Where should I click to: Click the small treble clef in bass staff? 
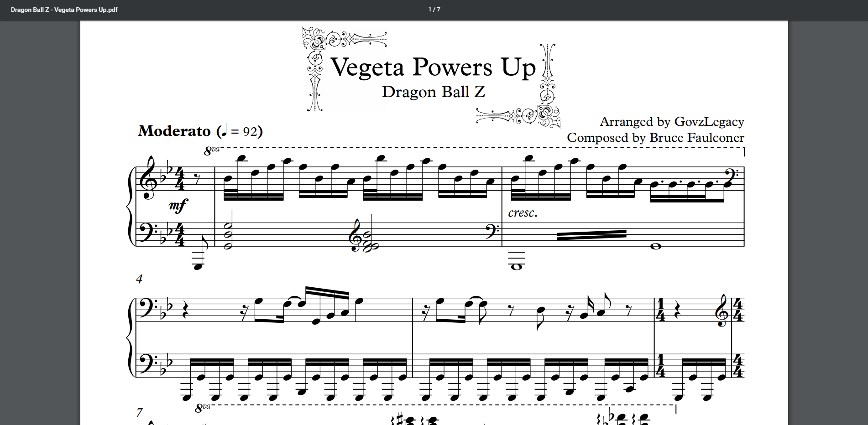pos(355,235)
